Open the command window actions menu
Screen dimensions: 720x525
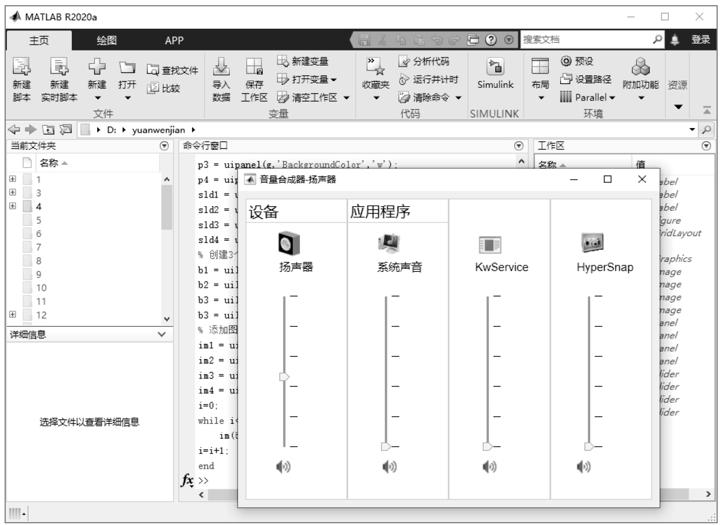tap(518, 146)
